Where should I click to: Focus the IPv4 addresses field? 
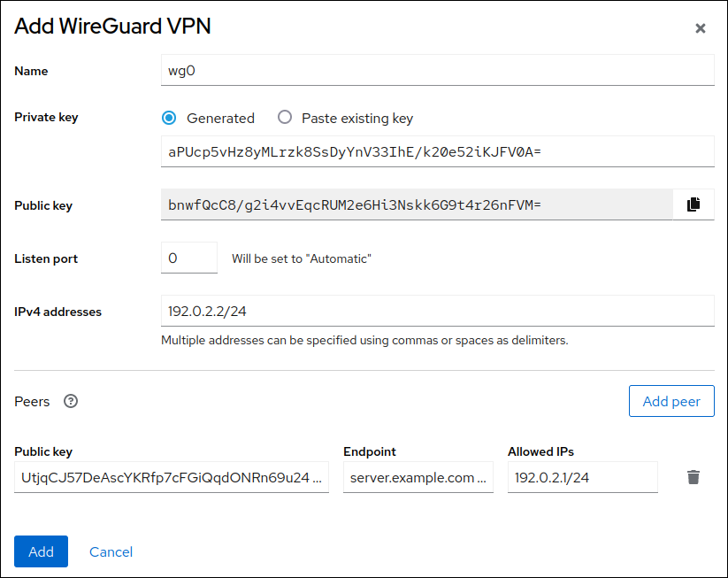437,311
